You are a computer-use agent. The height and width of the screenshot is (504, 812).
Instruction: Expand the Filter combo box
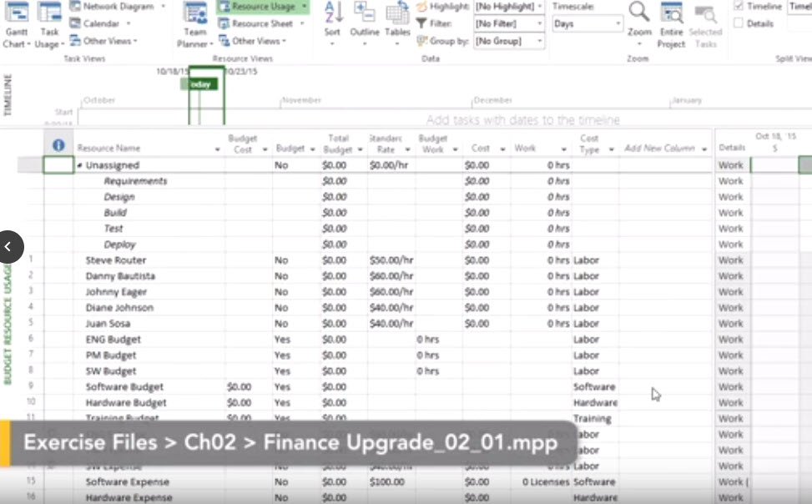539,23
